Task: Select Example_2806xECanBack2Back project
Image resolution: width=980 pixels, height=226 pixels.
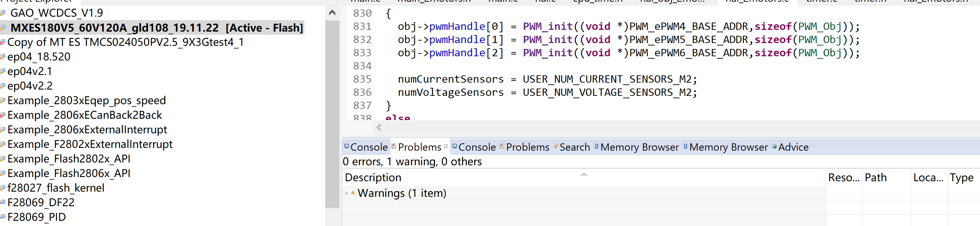Action: tap(84, 115)
